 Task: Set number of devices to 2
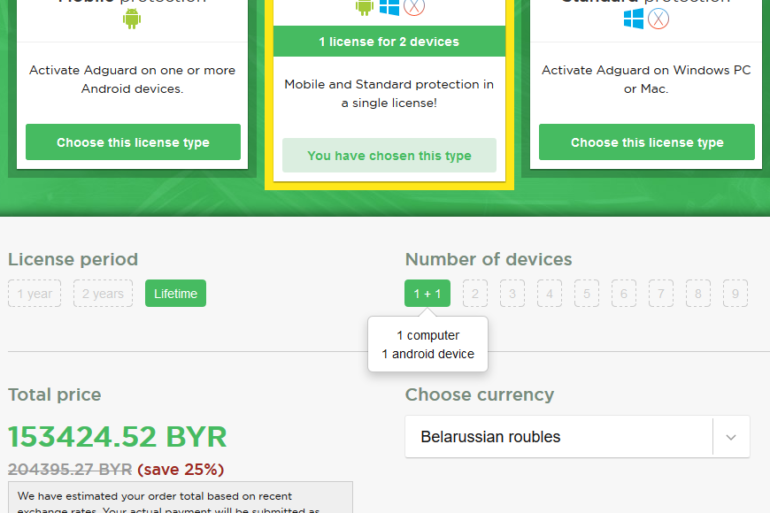tap(475, 294)
